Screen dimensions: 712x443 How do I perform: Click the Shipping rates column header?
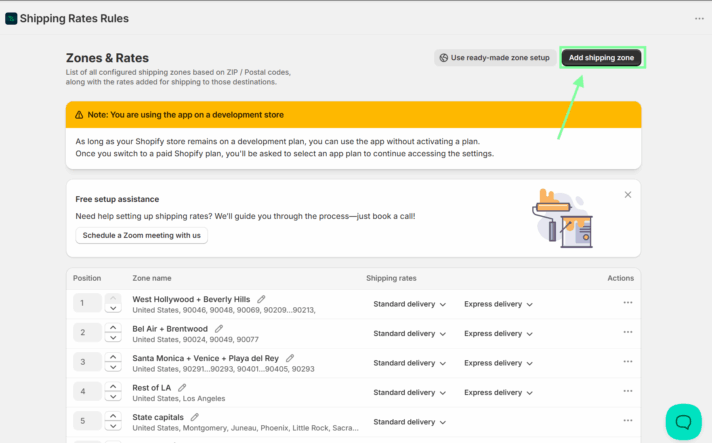pos(391,278)
